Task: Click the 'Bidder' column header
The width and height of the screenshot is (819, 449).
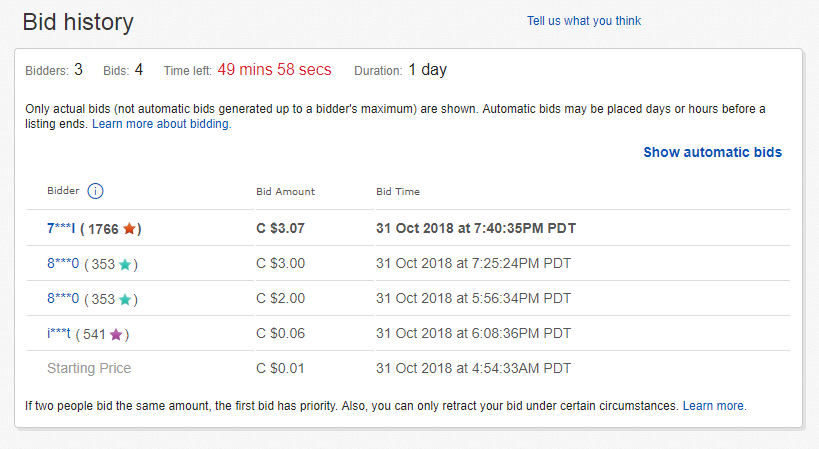Action: tap(63, 191)
